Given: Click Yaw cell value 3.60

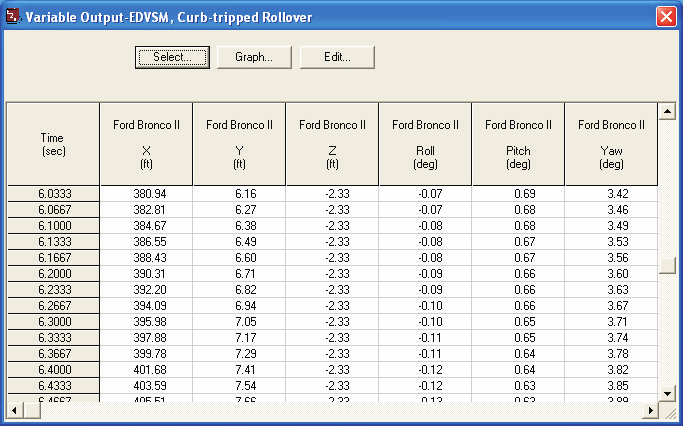Looking at the screenshot, I should pos(611,274).
